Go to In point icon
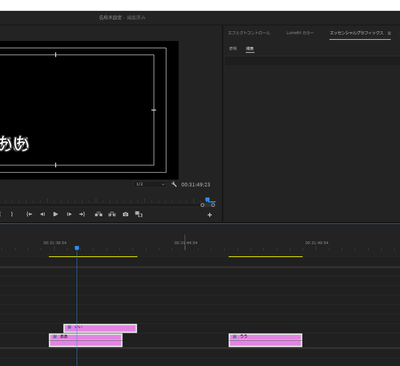 (29, 214)
